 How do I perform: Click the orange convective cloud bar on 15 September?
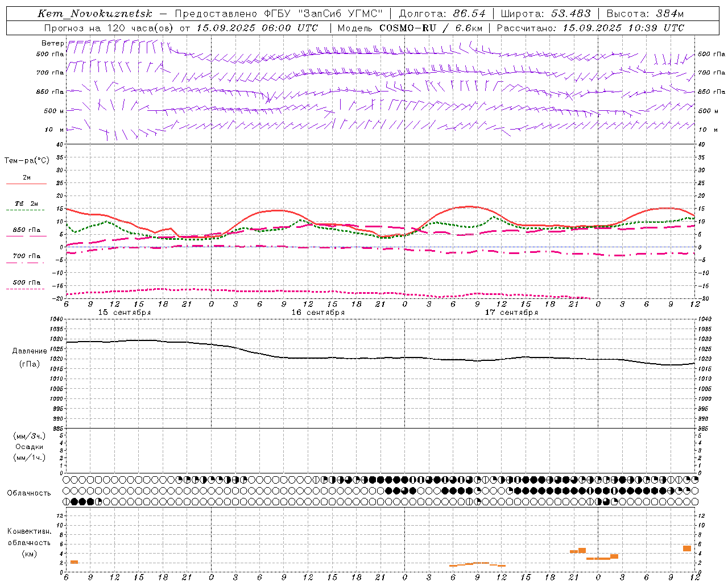click(x=74, y=562)
